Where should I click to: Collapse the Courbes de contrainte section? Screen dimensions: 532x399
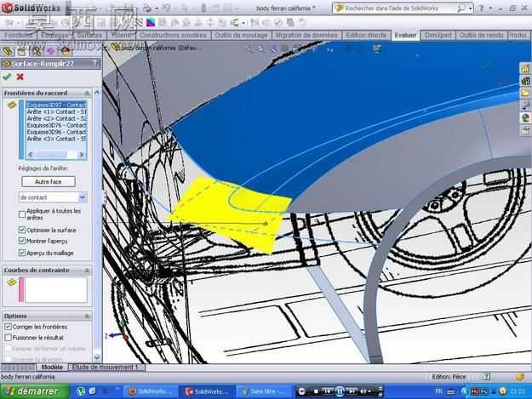[87, 271]
